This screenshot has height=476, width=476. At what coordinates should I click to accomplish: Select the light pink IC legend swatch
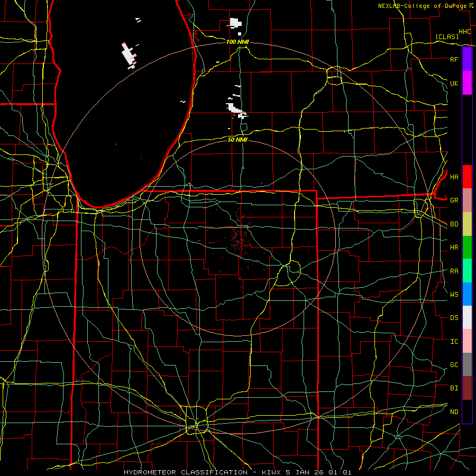point(467,341)
